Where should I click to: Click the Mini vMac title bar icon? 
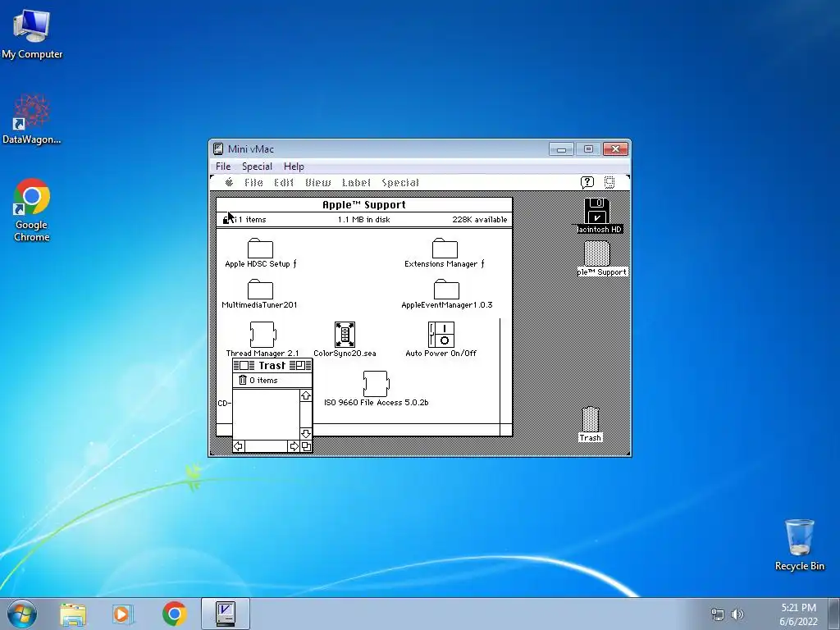(x=218, y=149)
